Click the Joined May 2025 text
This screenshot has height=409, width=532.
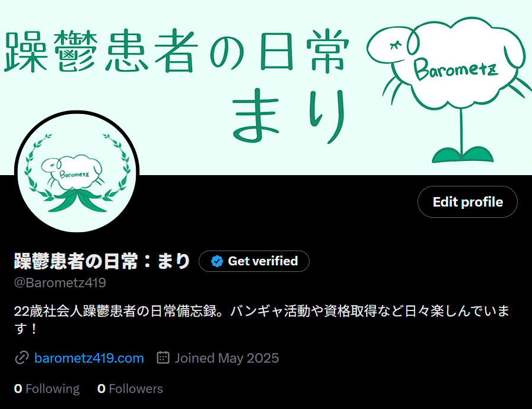(x=227, y=358)
